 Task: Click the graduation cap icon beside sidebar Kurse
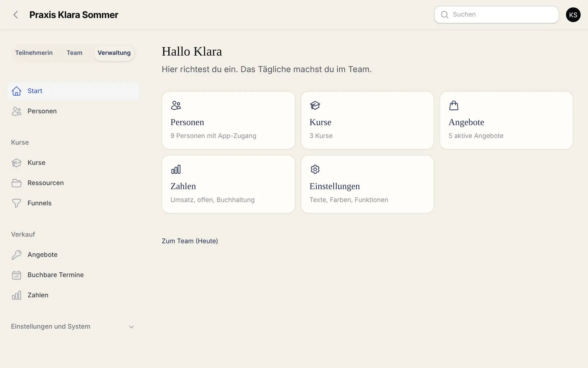tap(17, 163)
